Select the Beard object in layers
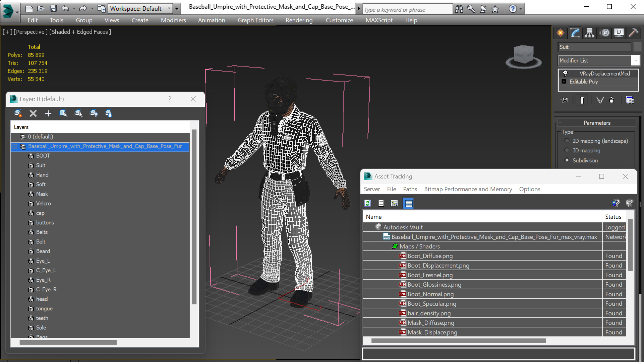 coord(43,251)
